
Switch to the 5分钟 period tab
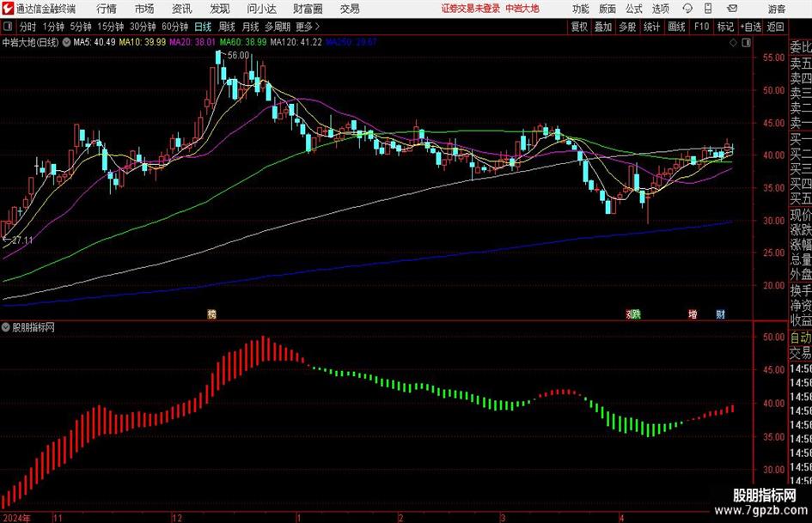coord(81,27)
